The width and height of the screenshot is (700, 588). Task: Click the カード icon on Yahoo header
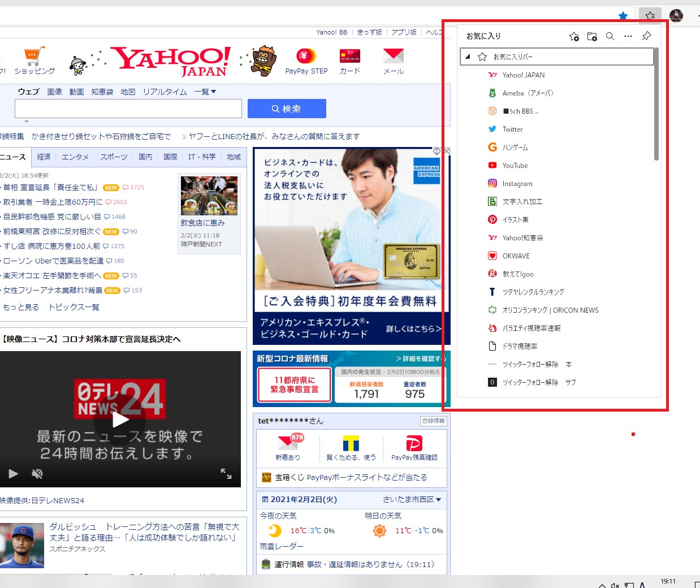(349, 56)
